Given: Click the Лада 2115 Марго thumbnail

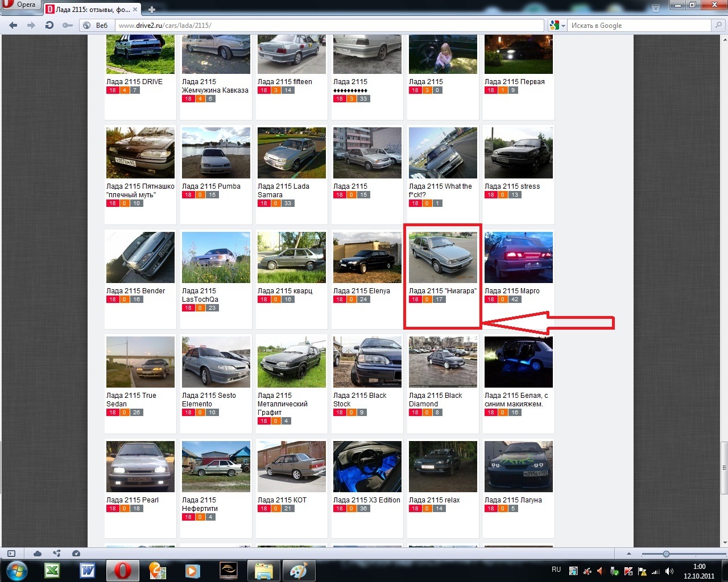Looking at the screenshot, I should (519, 257).
